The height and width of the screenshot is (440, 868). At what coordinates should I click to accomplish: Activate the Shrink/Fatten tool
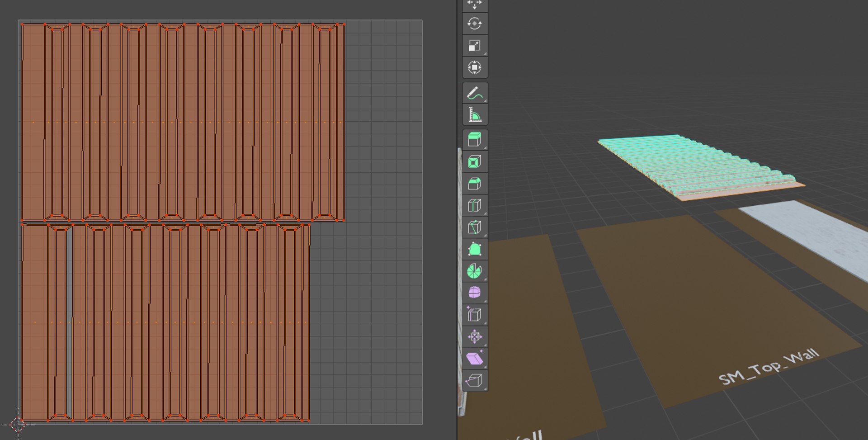click(475, 336)
